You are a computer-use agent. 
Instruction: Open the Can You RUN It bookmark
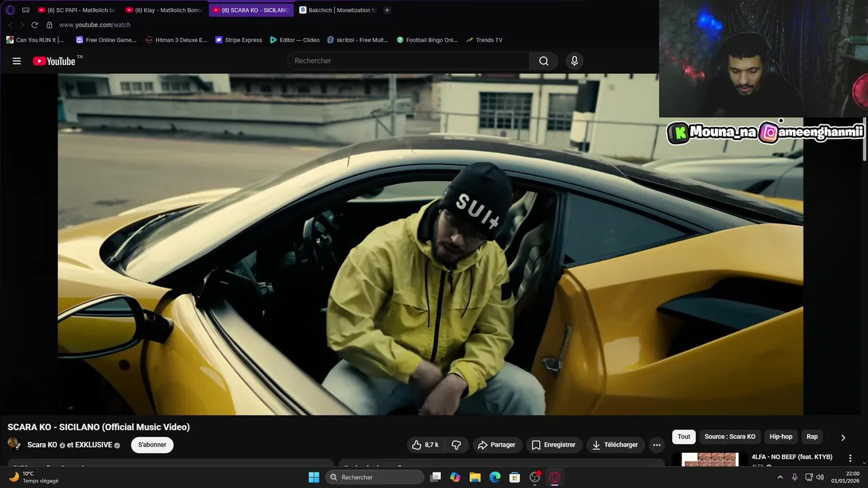(35, 40)
